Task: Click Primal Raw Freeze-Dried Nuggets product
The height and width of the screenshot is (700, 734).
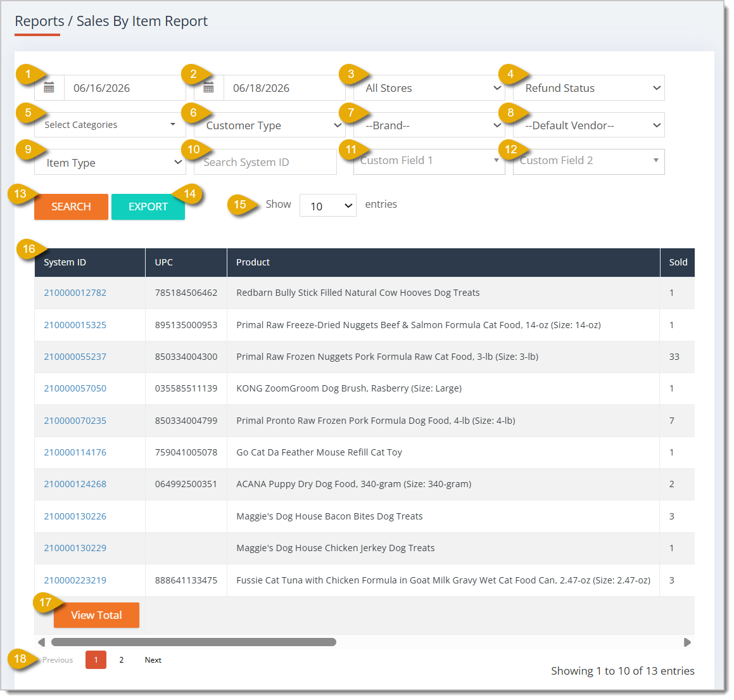Action: pos(419,325)
